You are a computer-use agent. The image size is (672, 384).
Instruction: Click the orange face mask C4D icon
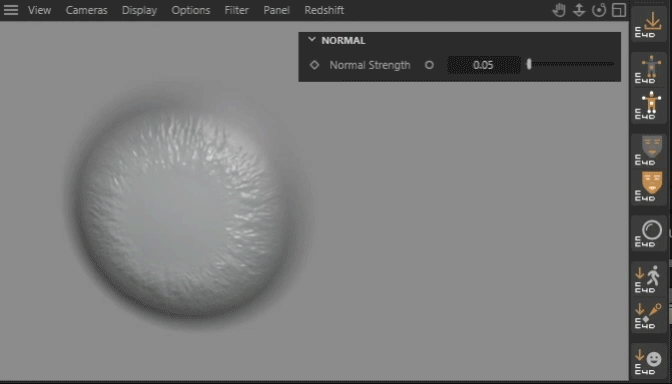[649, 187]
